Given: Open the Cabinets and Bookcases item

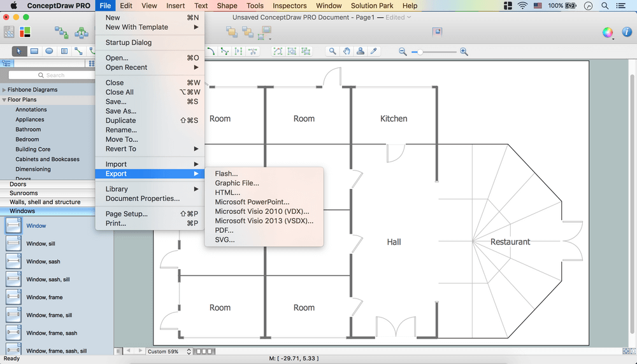Looking at the screenshot, I should pyautogui.click(x=48, y=160).
